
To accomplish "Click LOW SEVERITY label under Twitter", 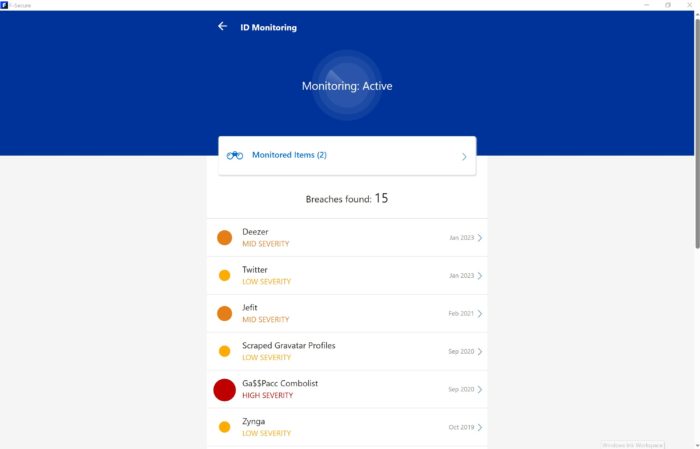I will (x=267, y=282).
